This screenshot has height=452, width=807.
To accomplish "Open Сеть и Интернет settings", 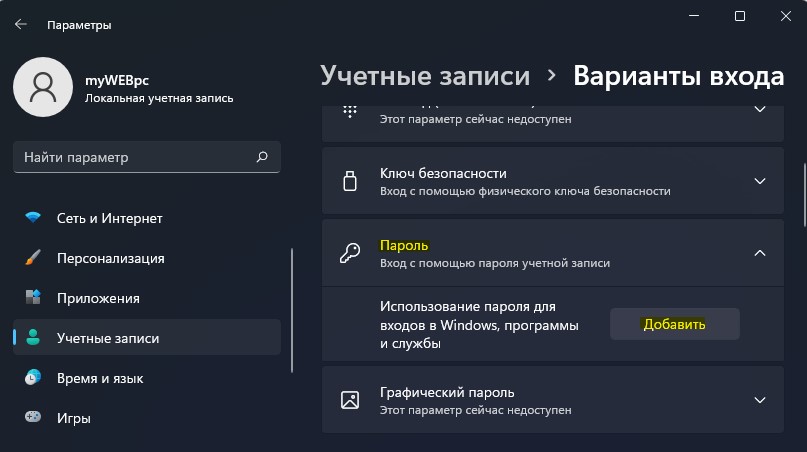I will tap(147, 218).
